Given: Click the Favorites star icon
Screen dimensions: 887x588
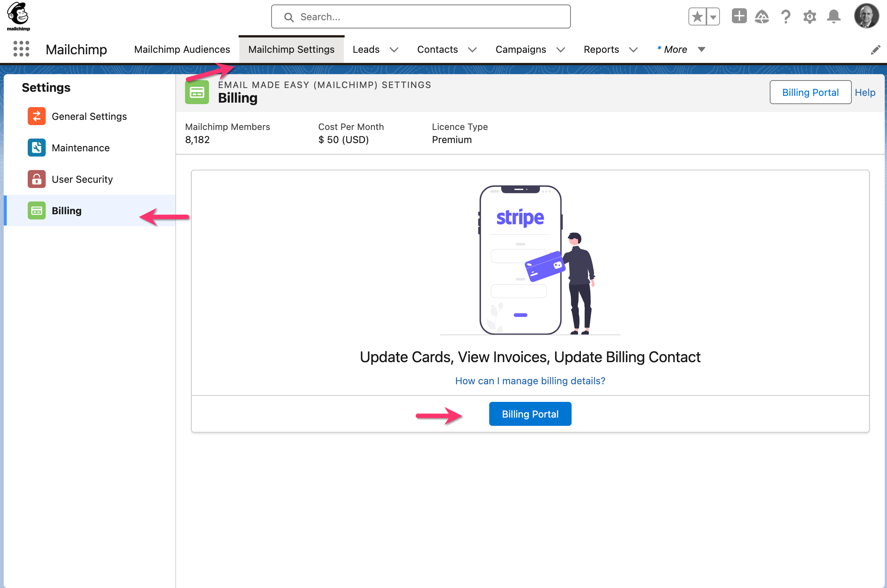Looking at the screenshot, I should coord(697,17).
